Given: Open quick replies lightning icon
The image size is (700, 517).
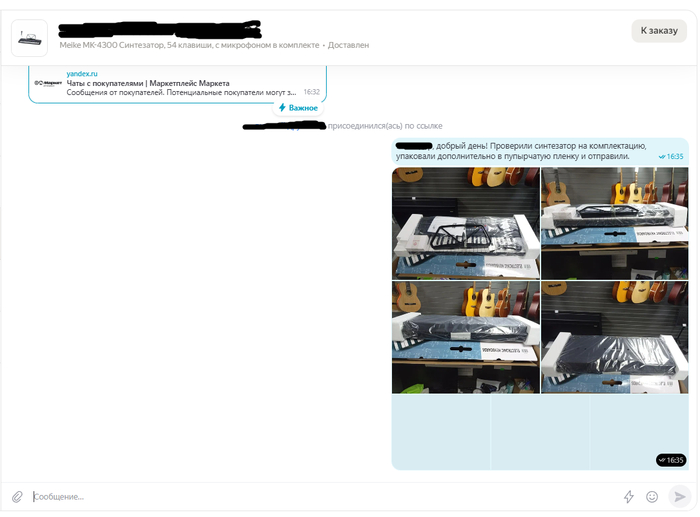Looking at the screenshot, I should (x=629, y=497).
